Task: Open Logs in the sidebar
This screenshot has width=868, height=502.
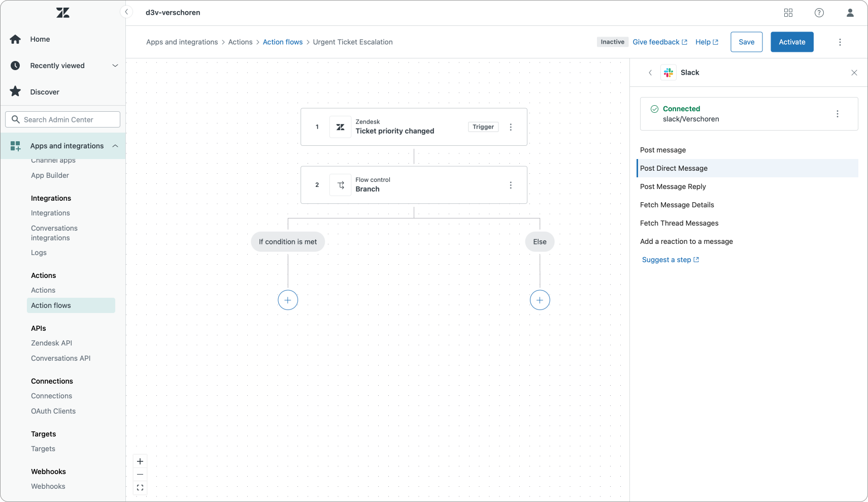Action: tap(39, 253)
